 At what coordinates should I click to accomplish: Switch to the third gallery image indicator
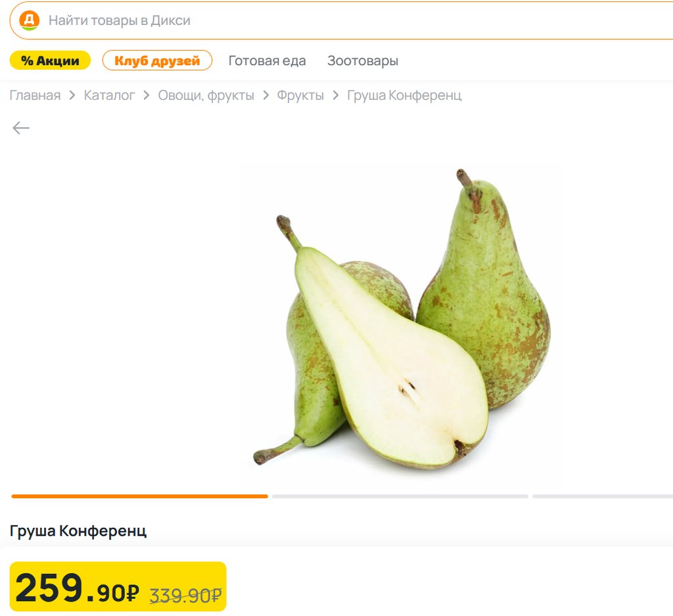pyautogui.click(x=603, y=496)
